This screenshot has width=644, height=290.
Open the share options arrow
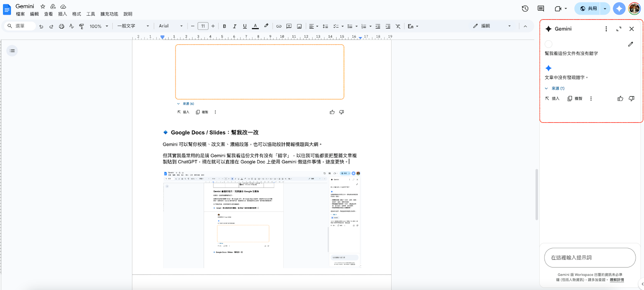tap(605, 8)
